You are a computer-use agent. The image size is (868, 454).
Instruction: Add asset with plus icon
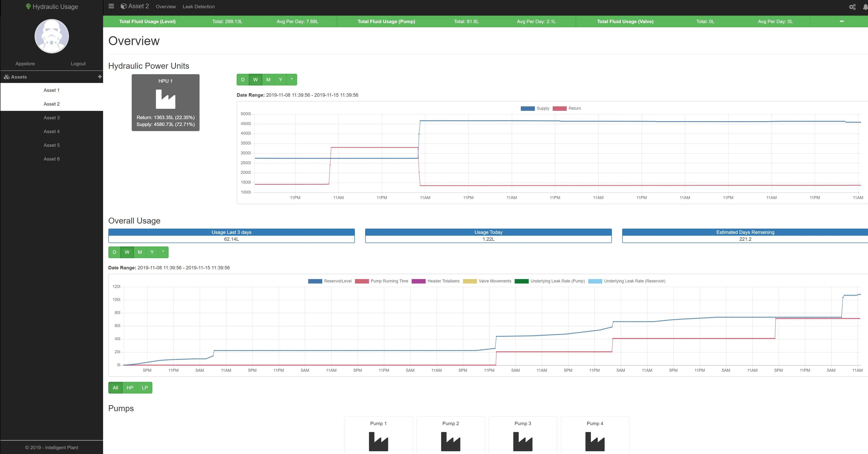coord(99,77)
